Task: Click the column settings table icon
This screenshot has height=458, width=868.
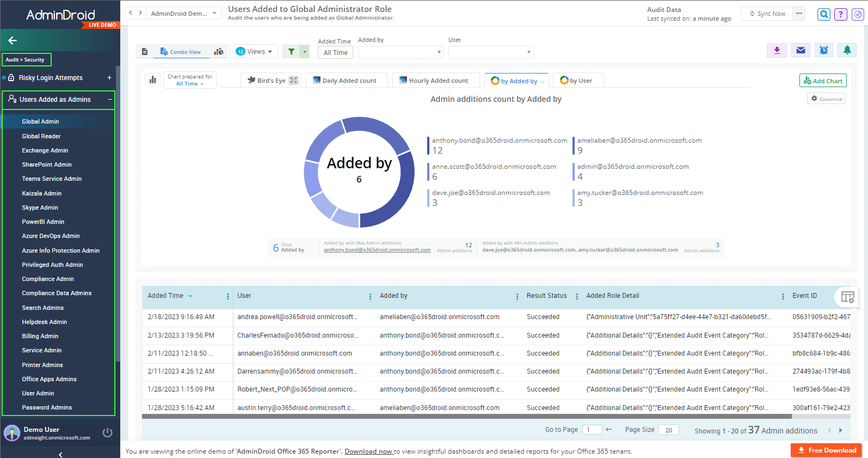Action: (847, 297)
